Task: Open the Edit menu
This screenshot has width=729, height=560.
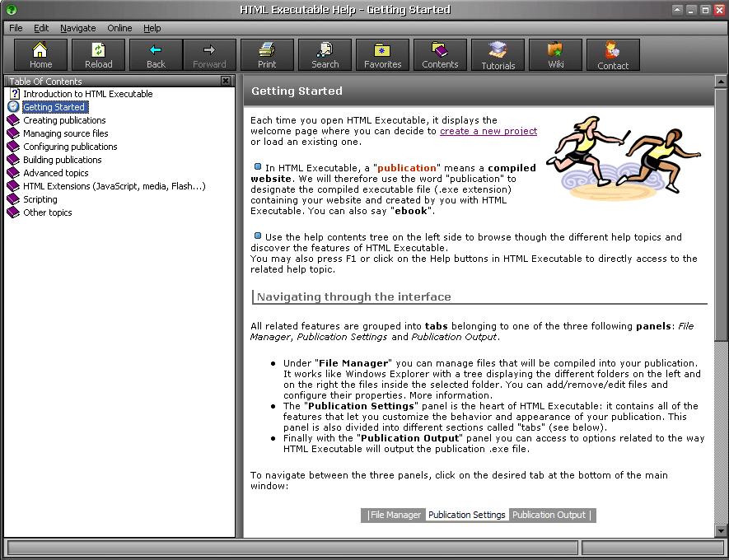Action: coord(41,28)
